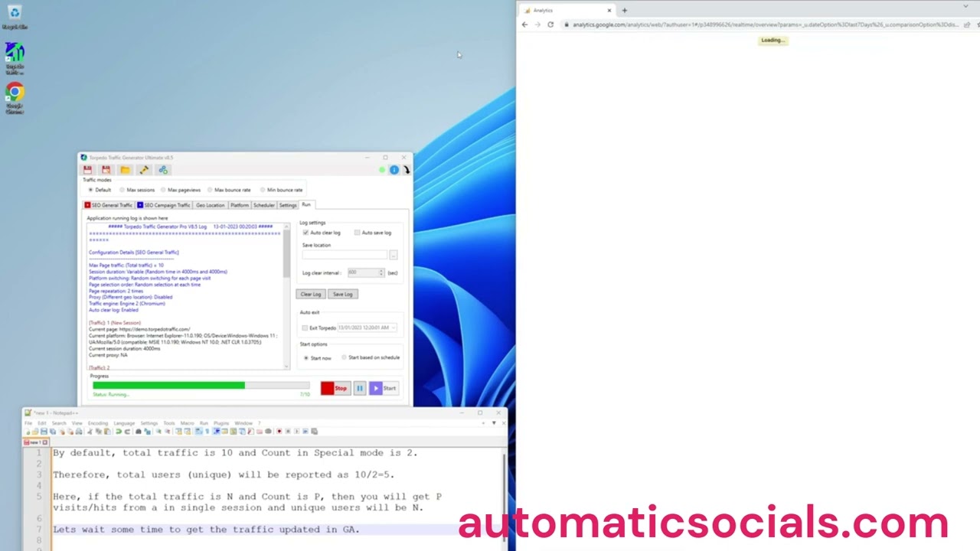Click the Save Log button

342,294
